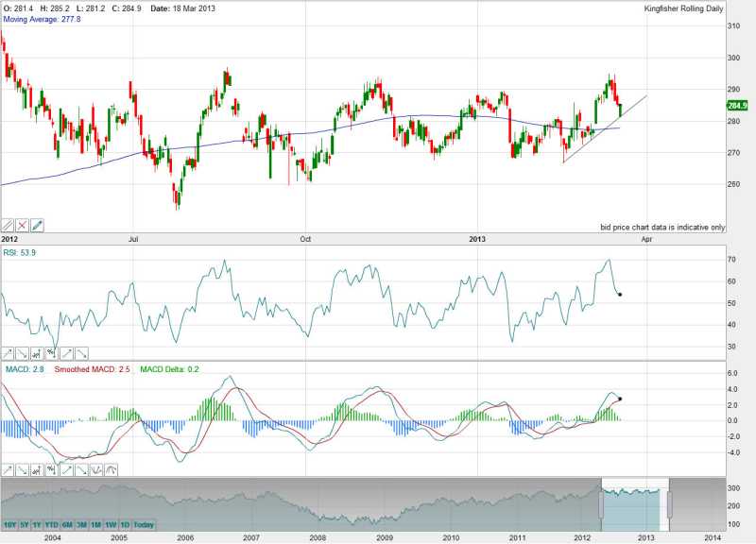
Task: Click the black dot ending the MACD line
Action: (x=620, y=399)
